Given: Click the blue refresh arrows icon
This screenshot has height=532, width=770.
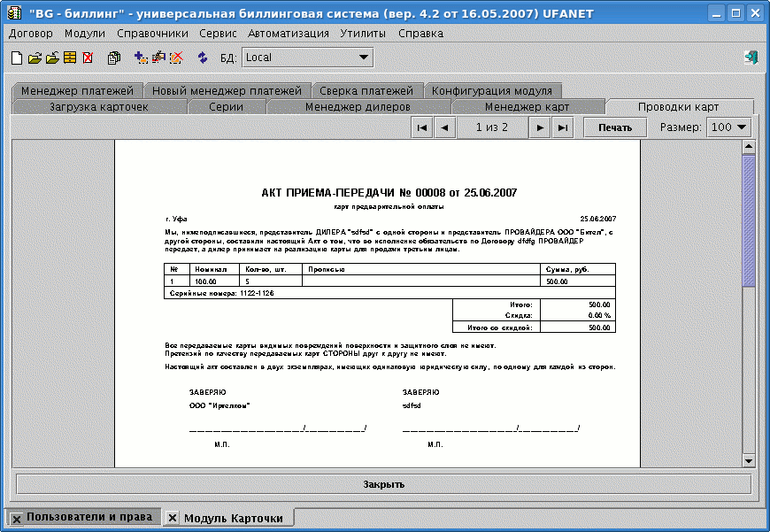Looking at the screenshot, I should tap(203, 58).
